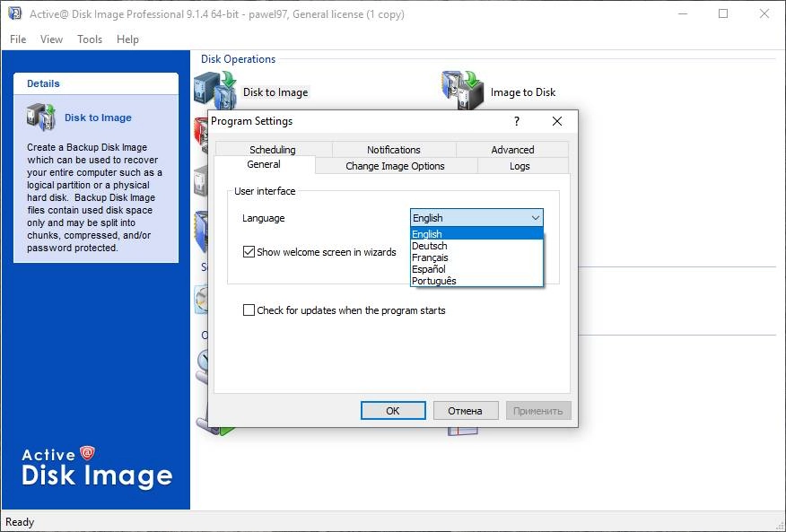Open the Tools menu
The width and height of the screenshot is (786, 532).
coord(90,39)
